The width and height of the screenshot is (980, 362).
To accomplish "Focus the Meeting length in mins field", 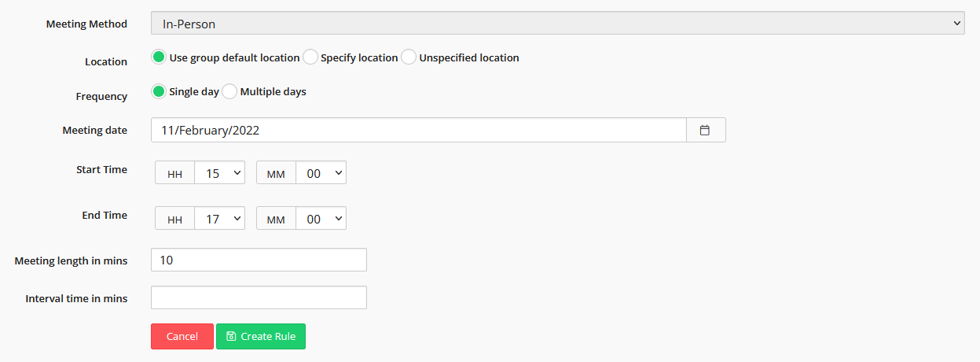I will pos(259,260).
